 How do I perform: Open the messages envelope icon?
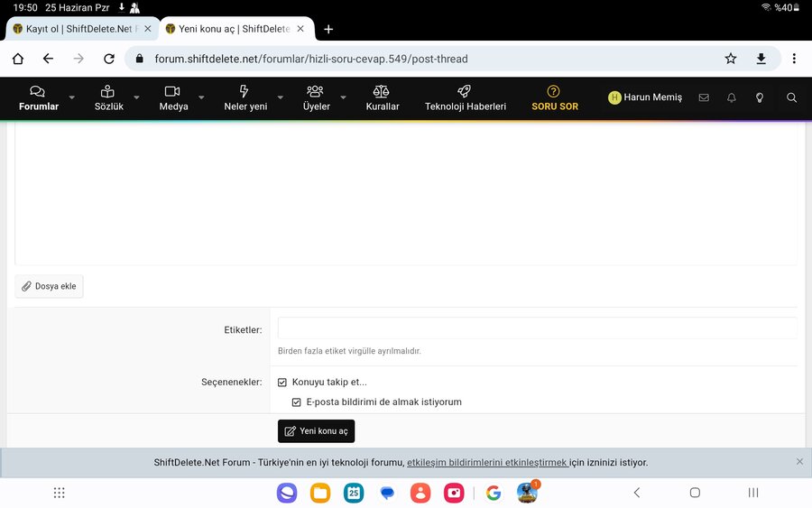click(x=704, y=97)
